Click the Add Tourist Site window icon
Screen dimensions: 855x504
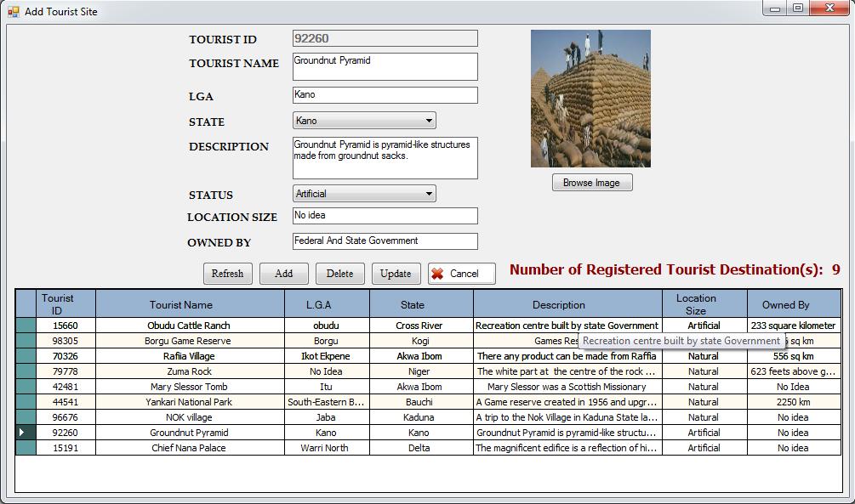tap(13, 12)
